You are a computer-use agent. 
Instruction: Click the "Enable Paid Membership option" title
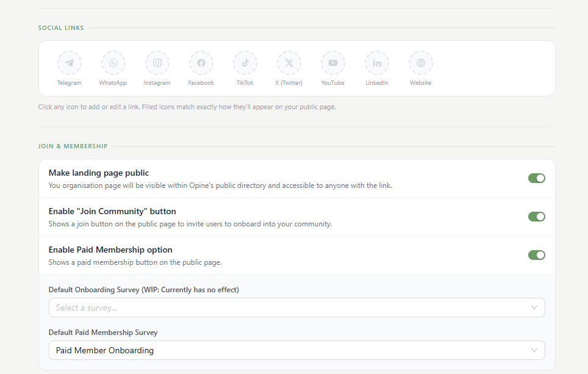coord(110,250)
